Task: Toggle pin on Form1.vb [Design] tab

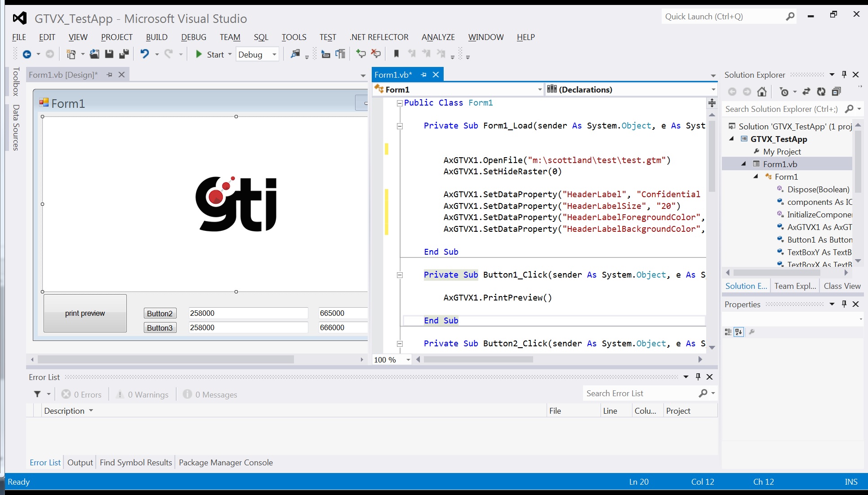Action: 109,75
